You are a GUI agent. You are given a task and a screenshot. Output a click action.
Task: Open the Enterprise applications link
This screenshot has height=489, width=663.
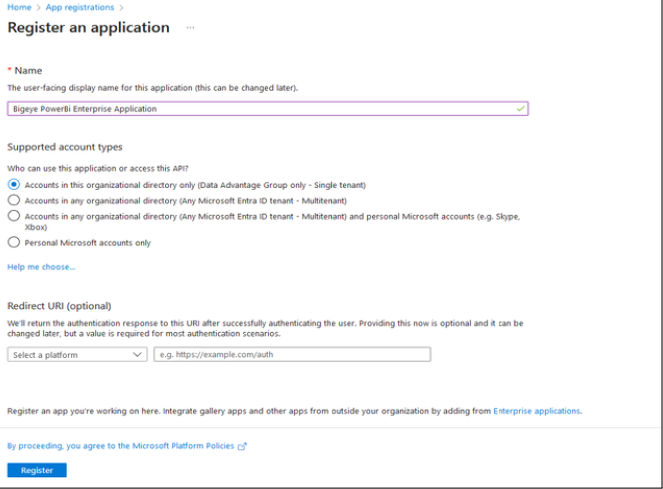[537, 411]
